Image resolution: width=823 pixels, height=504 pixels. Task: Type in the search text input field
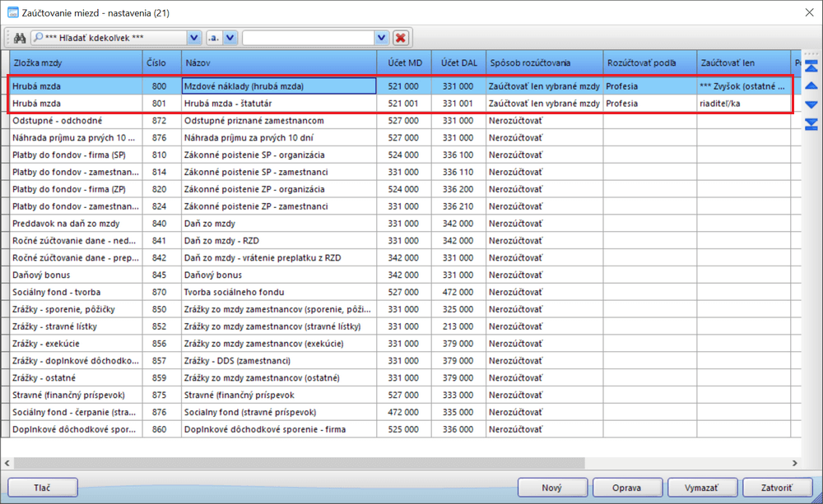pos(308,38)
